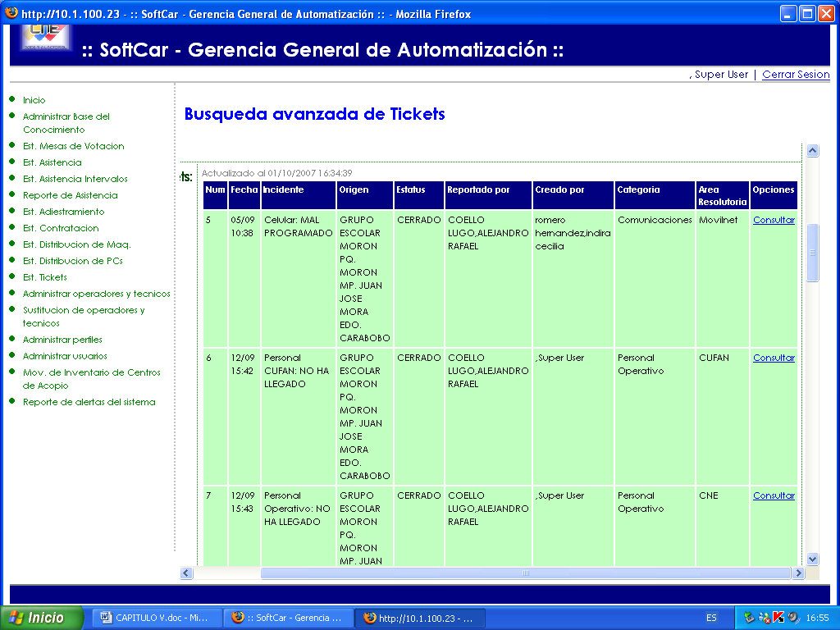Click the Creado por column header
This screenshot has width=840, height=630.
[573, 195]
